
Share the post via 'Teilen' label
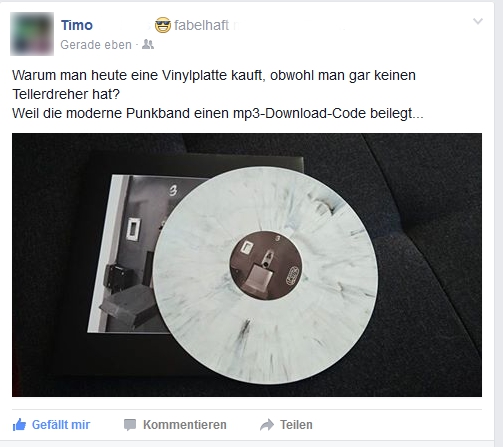(296, 425)
